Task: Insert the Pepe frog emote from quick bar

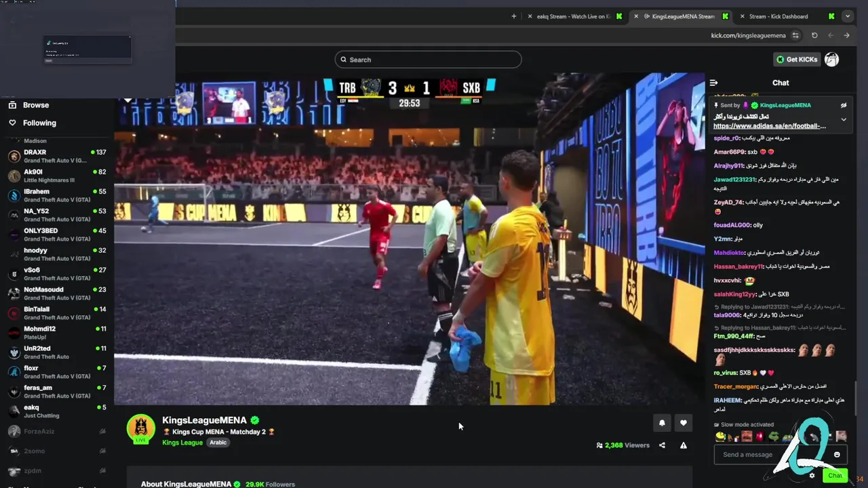Action: 773,436
